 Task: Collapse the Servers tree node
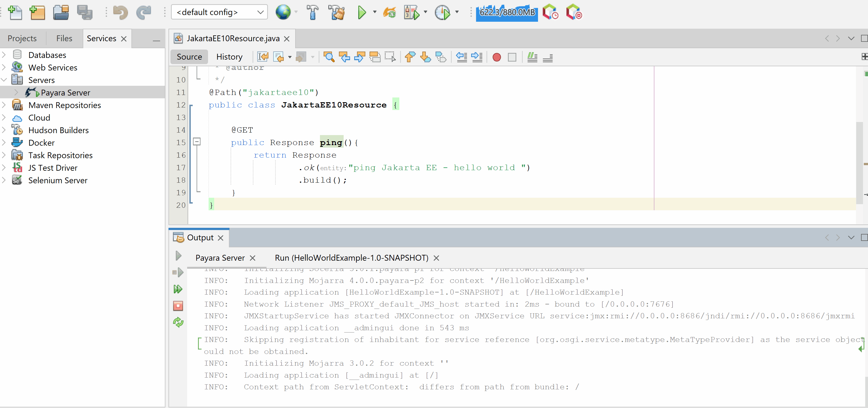(x=4, y=80)
